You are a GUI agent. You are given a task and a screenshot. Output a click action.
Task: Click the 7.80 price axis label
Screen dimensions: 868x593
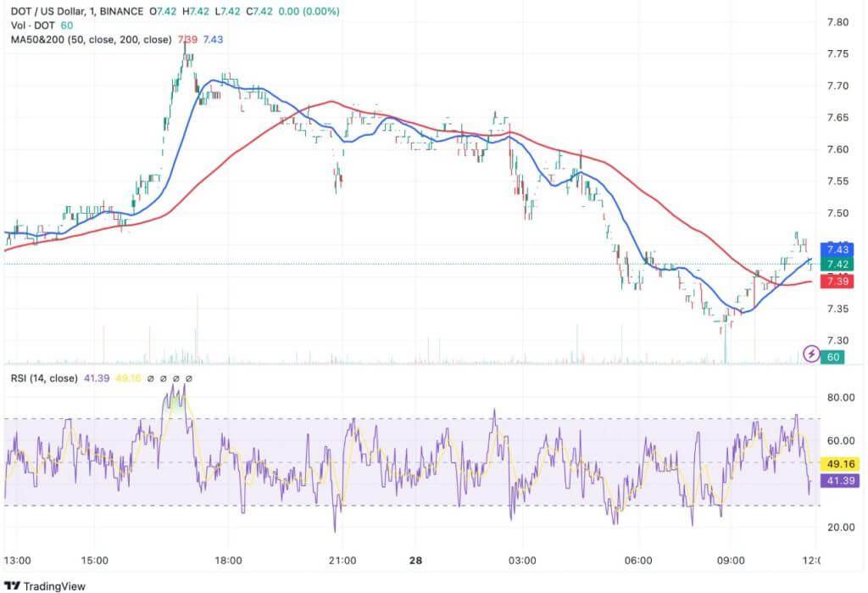837,22
